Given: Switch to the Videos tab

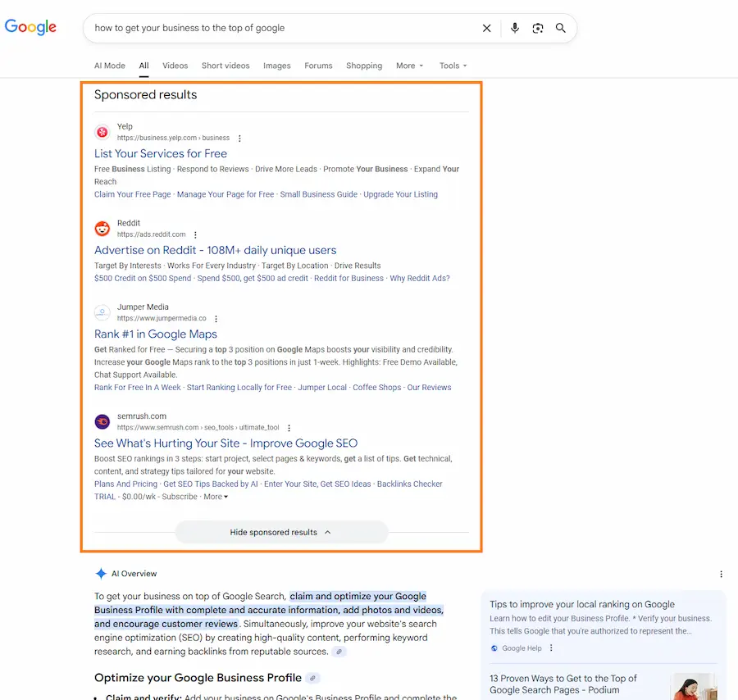Looking at the screenshot, I should click(x=176, y=66).
